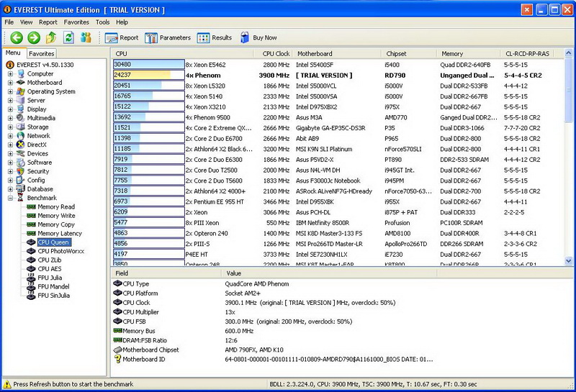Sort by the Motherboard column header
This screenshot has height=392, width=576.
(x=336, y=54)
